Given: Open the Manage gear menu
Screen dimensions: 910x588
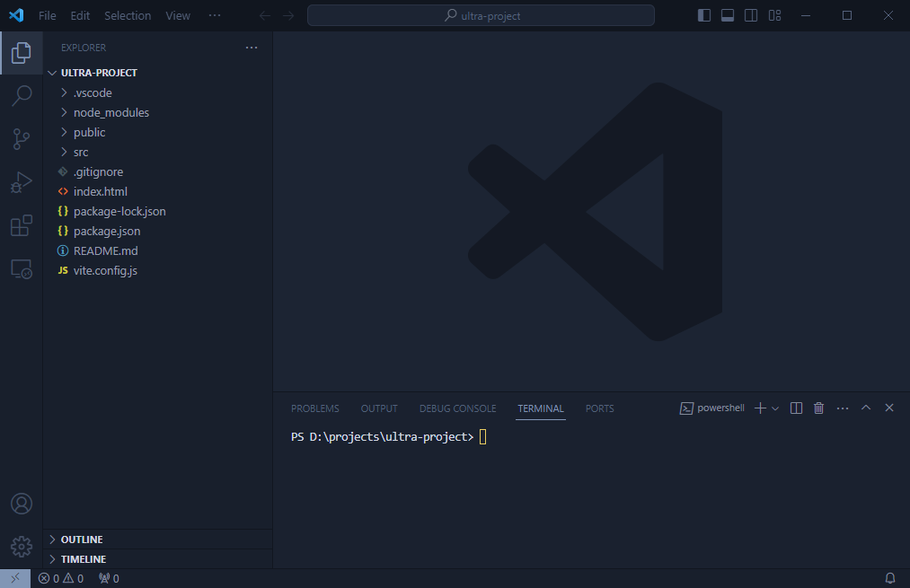Looking at the screenshot, I should coord(22,546).
